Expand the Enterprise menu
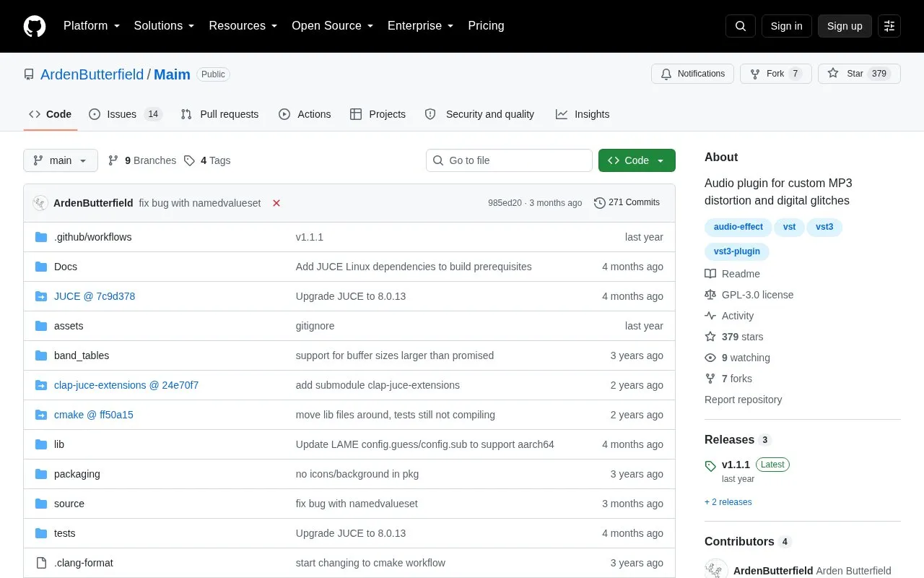The height and width of the screenshot is (578, 924). (x=421, y=26)
